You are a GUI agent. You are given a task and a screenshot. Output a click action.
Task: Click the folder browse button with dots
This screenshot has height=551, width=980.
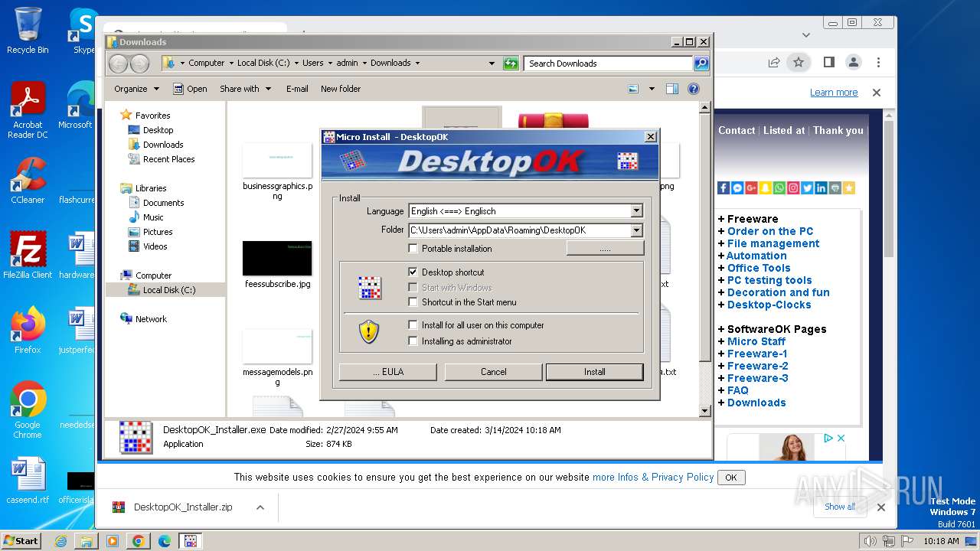pos(605,249)
